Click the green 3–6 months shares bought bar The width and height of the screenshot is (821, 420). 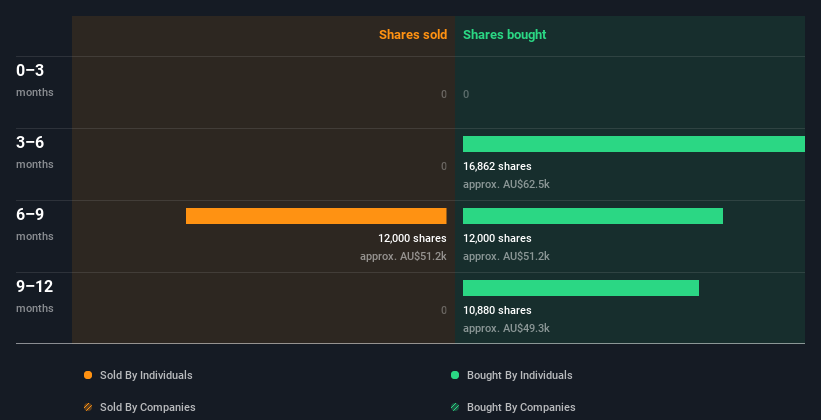[x=633, y=144]
